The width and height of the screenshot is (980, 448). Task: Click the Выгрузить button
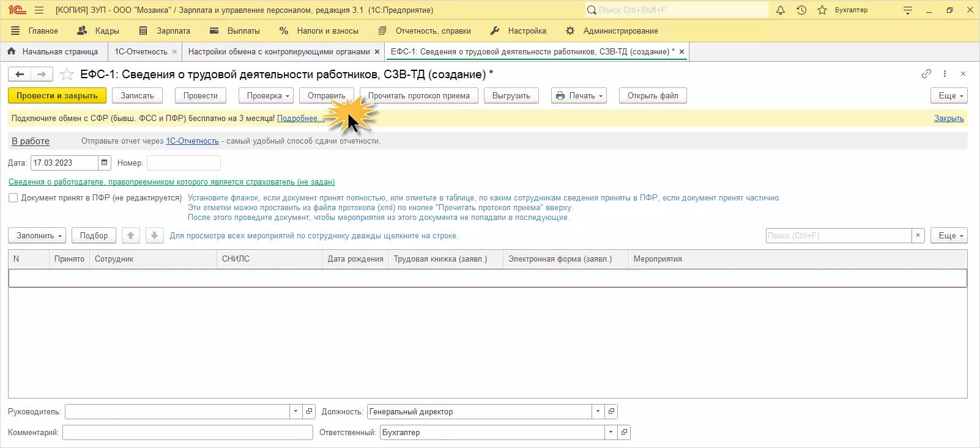click(511, 96)
